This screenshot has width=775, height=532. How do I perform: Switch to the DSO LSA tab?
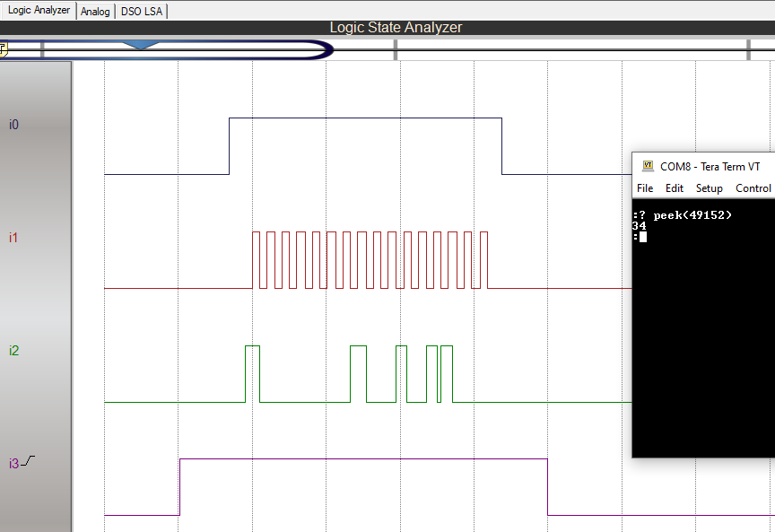tap(142, 12)
